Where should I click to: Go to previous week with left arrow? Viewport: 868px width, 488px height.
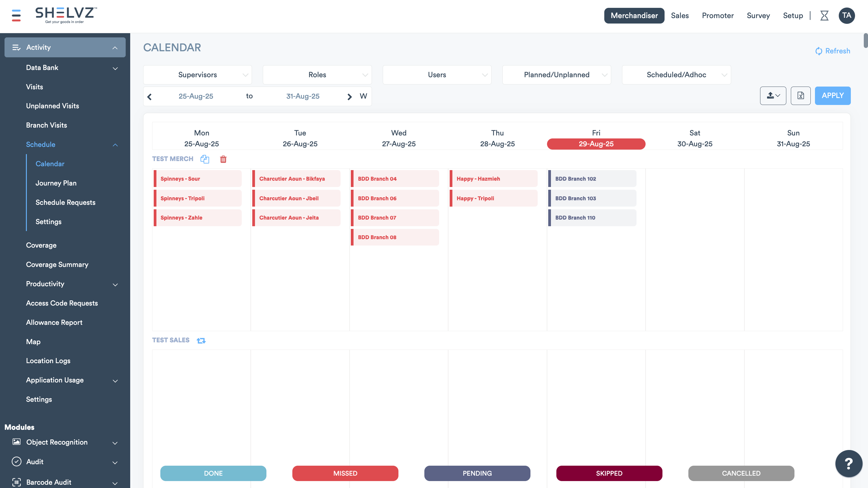(149, 97)
